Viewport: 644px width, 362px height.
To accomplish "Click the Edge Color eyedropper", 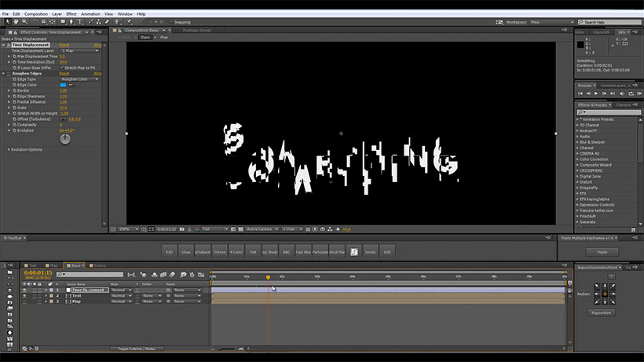I will pyautogui.click(x=71, y=85).
